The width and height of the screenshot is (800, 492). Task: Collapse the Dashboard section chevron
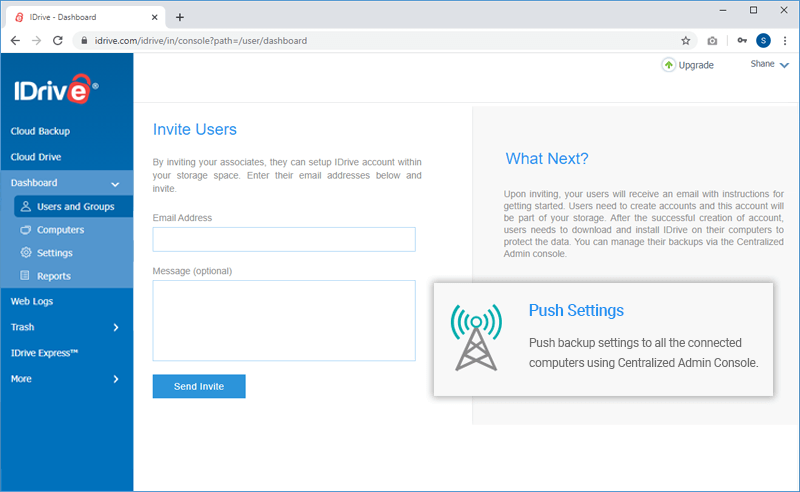tap(115, 184)
